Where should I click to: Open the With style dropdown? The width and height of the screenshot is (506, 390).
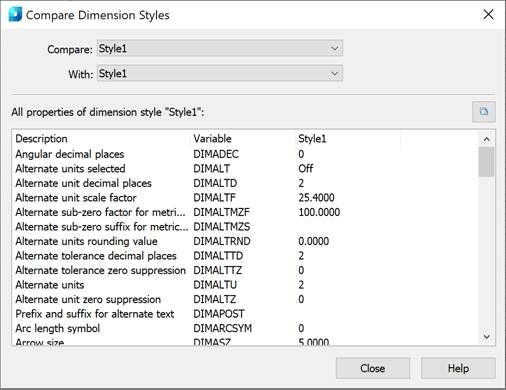click(220, 74)
